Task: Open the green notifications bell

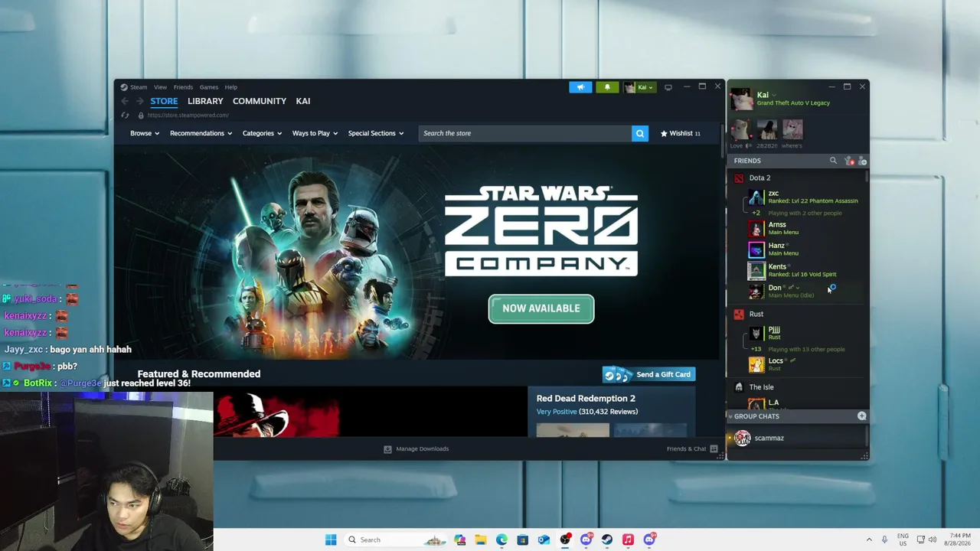Action: (607, 87)
